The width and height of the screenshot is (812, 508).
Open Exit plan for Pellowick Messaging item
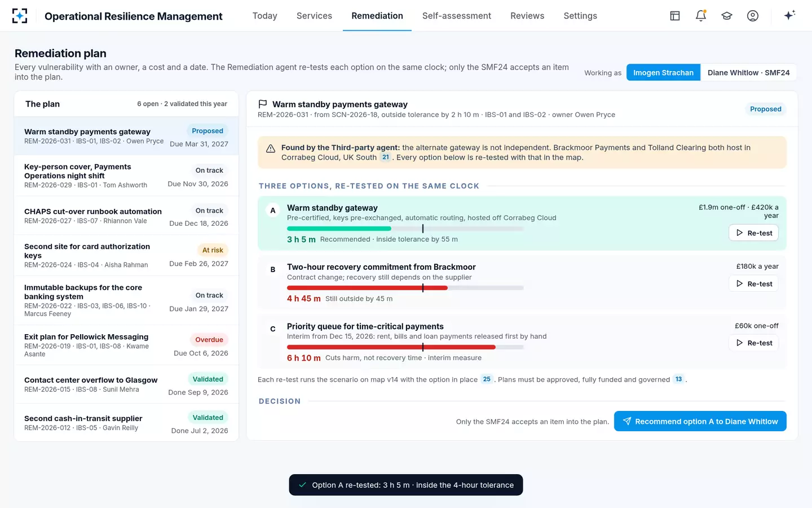tap(126, 345)
